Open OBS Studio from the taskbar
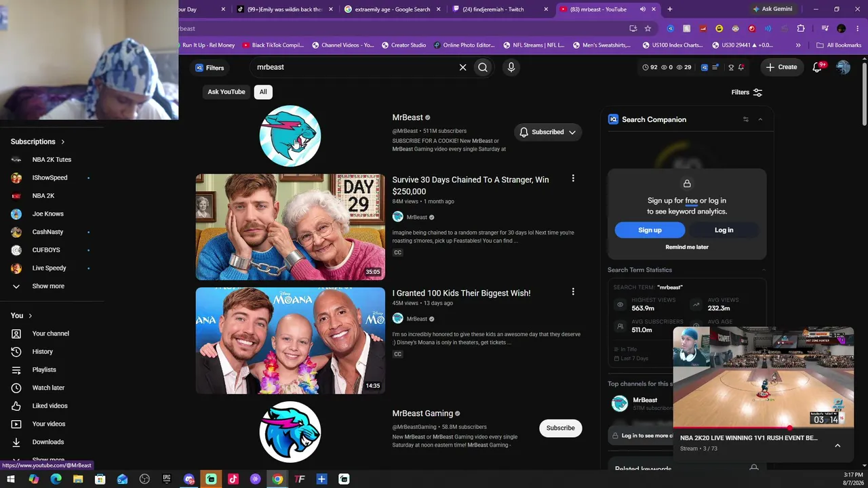868x488 pixels. pyautogui.click(x=144, y=479)
